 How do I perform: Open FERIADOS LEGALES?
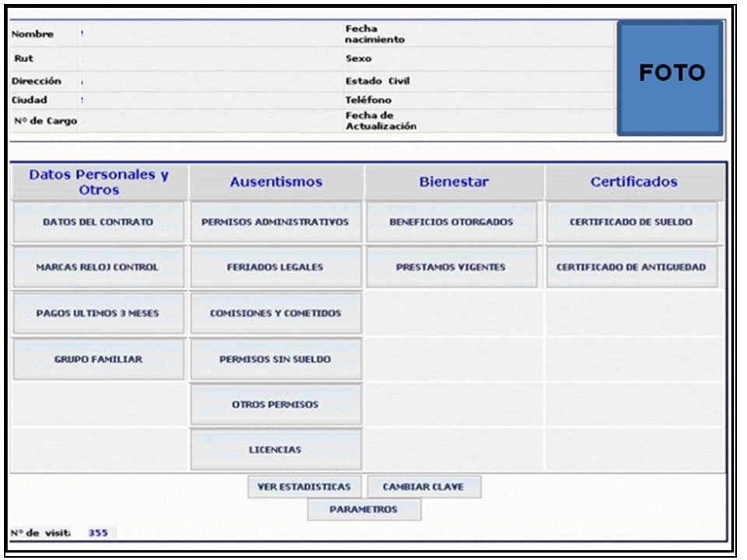tap(274, 268)
